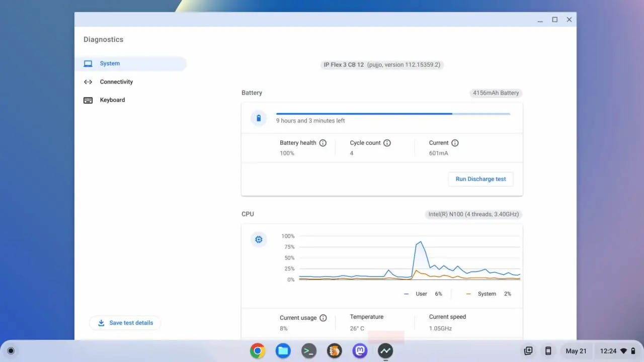Click the 601mA current value
This screenshot has height=362, width=644.
point(439,153)
